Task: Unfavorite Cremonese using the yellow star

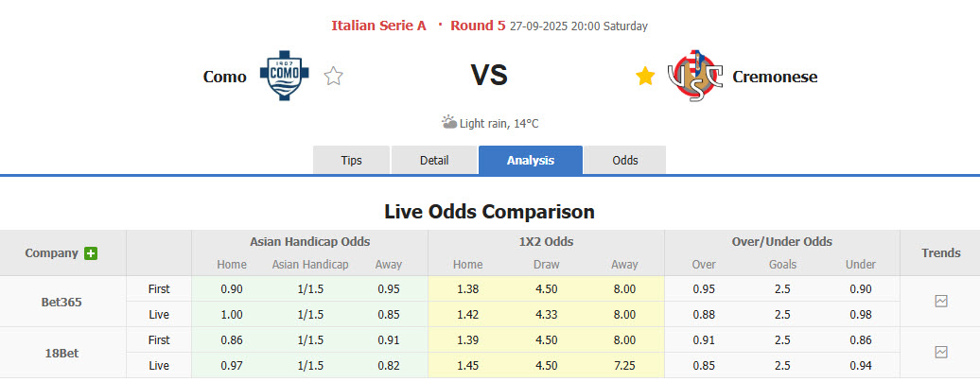Action: tap(645, 77)
